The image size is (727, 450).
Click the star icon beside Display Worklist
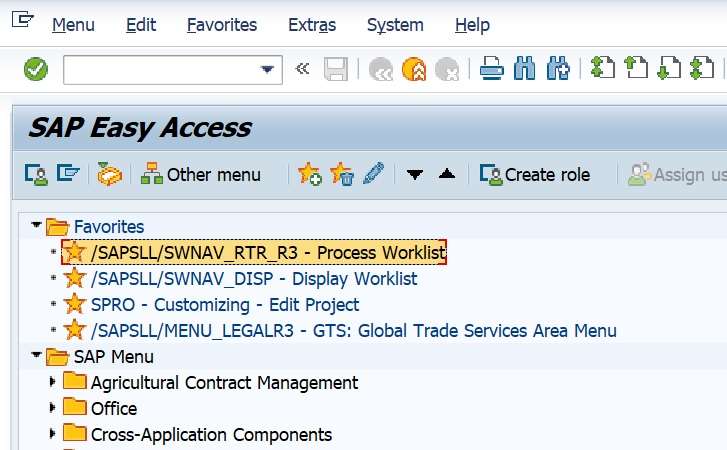(75, 278)
